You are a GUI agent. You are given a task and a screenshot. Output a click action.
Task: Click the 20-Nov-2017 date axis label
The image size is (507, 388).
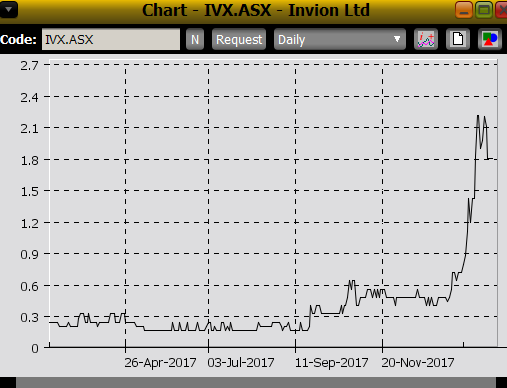coord(418,363)
